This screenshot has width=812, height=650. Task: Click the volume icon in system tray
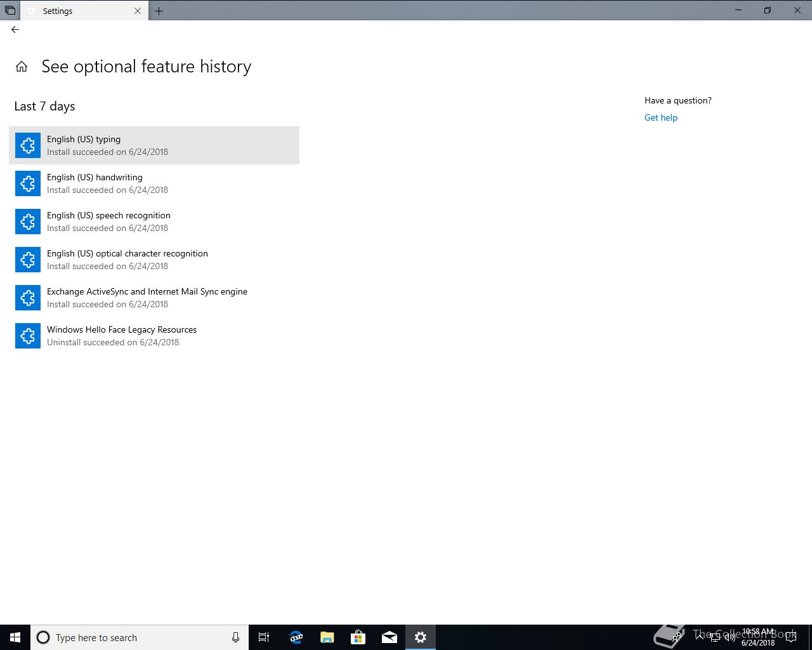click(x=730, y=637)
